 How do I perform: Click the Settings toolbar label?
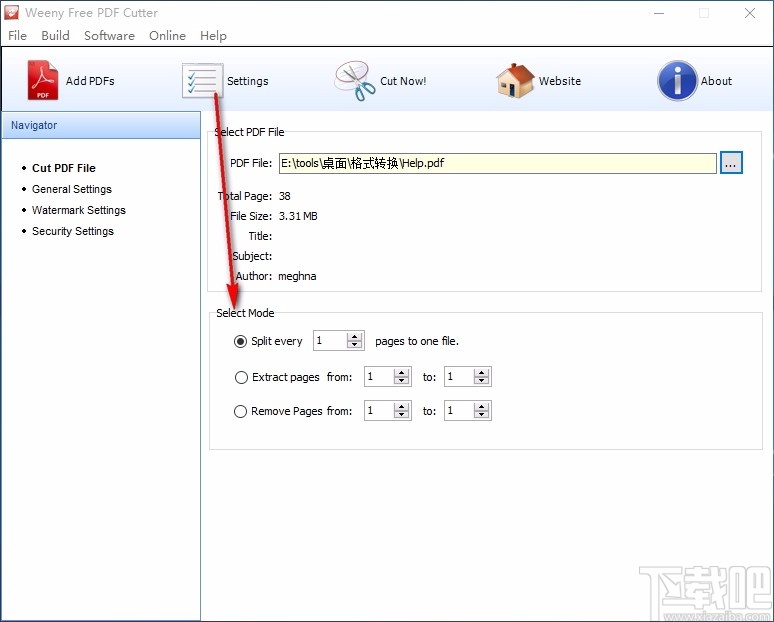pyautogui.click(x=248, y=81)
